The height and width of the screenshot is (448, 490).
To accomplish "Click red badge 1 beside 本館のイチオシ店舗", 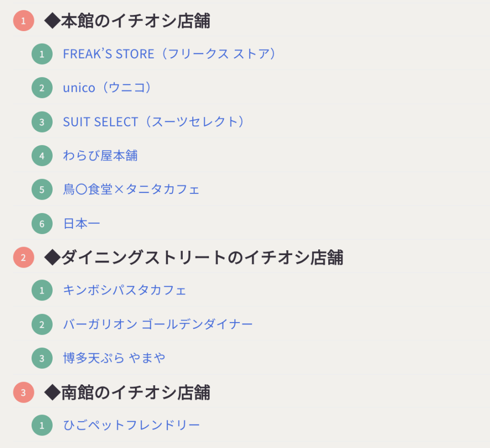I will click(23, 21).
